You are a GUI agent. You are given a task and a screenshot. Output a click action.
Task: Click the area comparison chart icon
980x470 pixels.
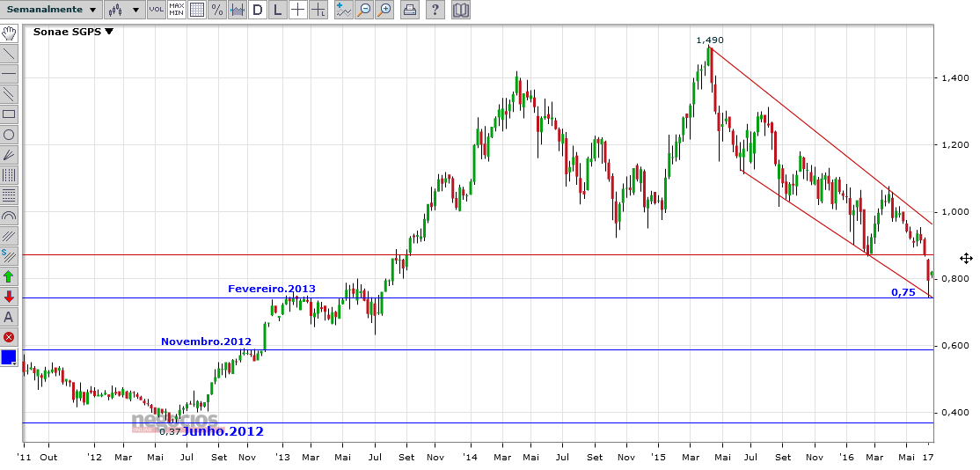pyautogui.click(x=237, y=10)
